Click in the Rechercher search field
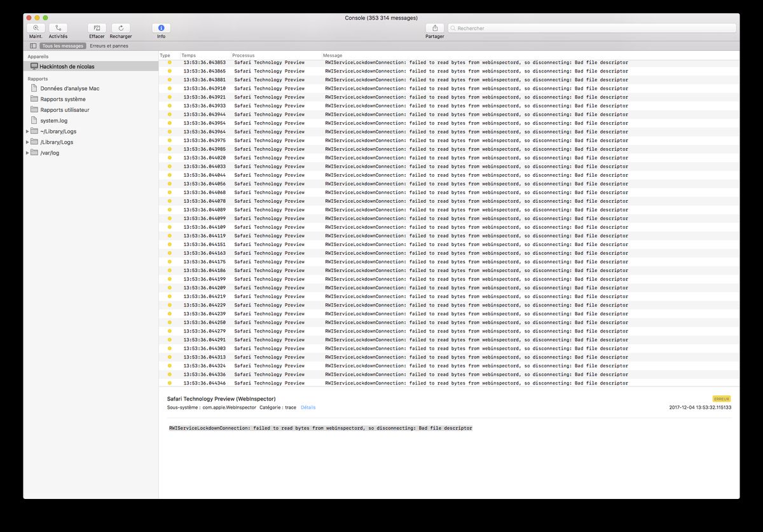 591,28
